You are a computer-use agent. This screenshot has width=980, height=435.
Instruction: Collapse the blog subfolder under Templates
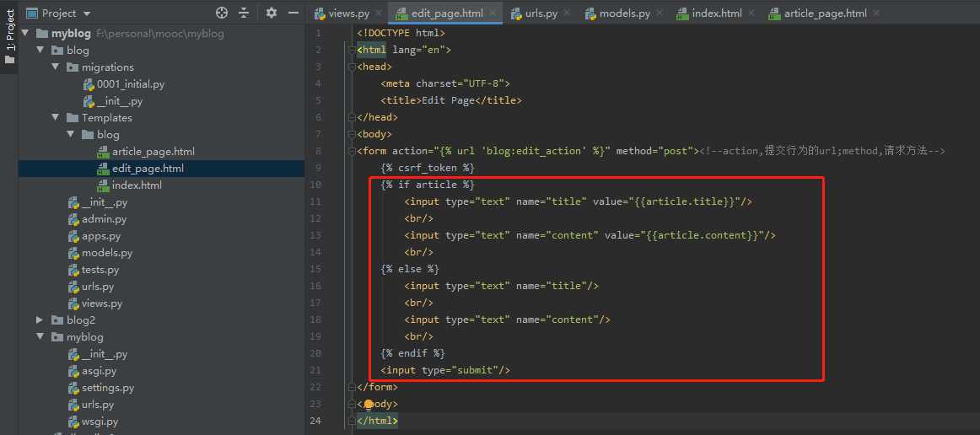tap(70, 134)
